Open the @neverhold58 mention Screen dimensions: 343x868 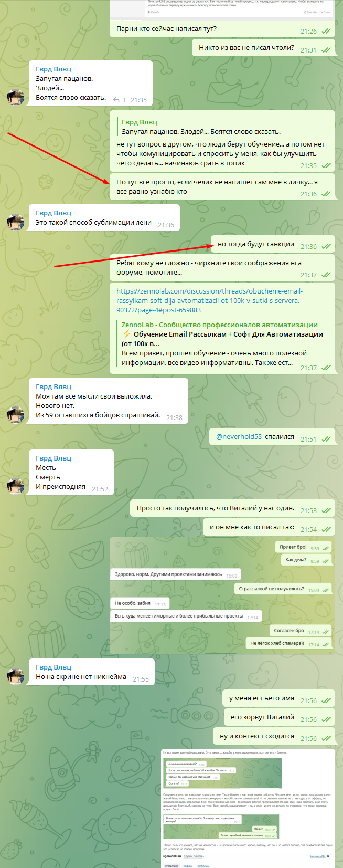239,436
